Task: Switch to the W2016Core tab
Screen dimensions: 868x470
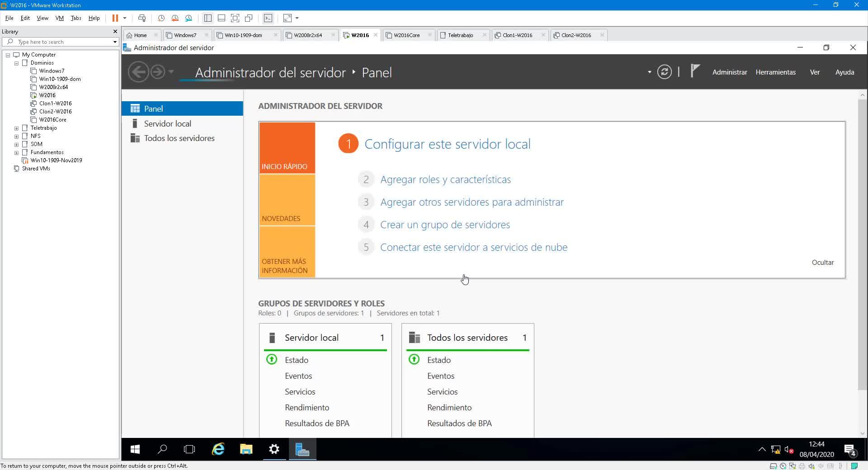Action: (x=406, y=35)
